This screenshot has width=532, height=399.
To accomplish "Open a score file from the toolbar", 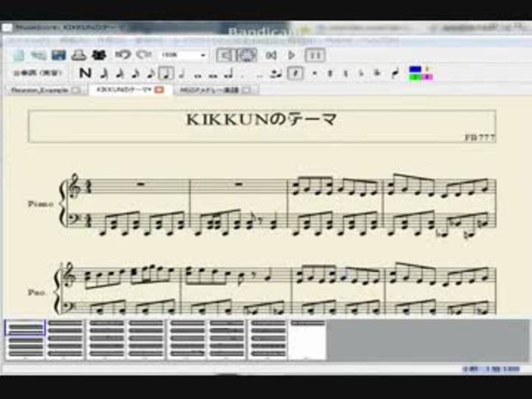I will [x=38, y=55].
